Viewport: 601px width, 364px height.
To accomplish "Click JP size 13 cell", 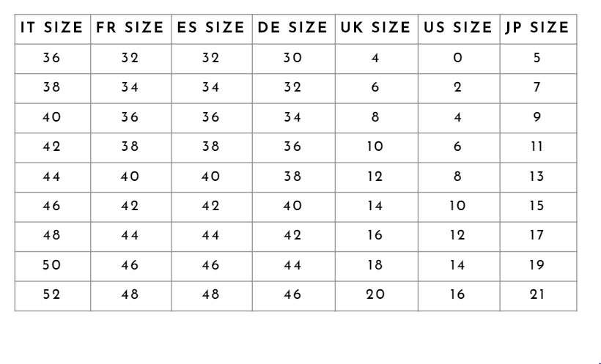I will point(537,177).
